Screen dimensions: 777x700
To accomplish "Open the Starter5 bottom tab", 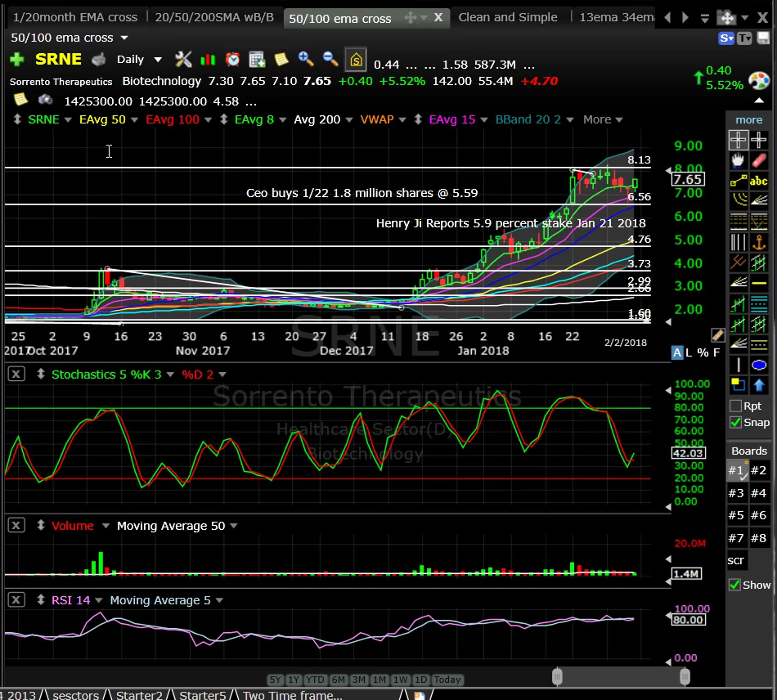I will click(202, 695).
